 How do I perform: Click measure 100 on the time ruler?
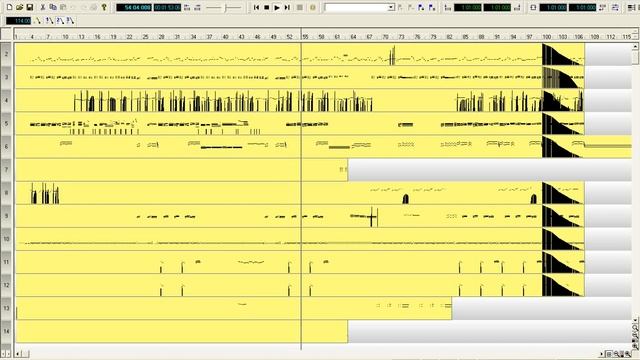pyautogui.click(x=547, y=37)
